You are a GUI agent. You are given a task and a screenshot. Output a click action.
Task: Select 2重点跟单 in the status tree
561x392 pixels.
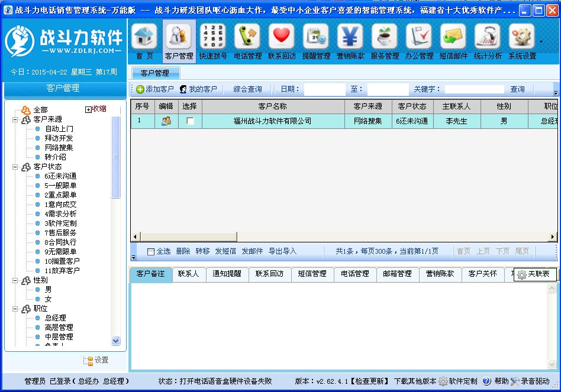(x=60, y=195)
